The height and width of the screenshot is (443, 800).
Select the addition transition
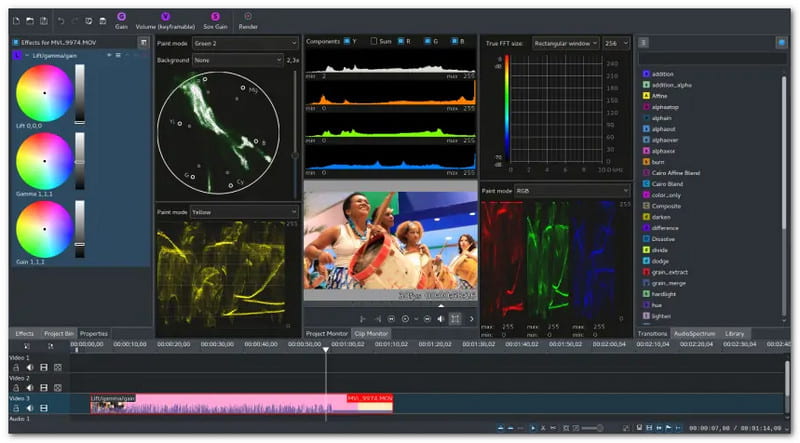coord(662,74)
